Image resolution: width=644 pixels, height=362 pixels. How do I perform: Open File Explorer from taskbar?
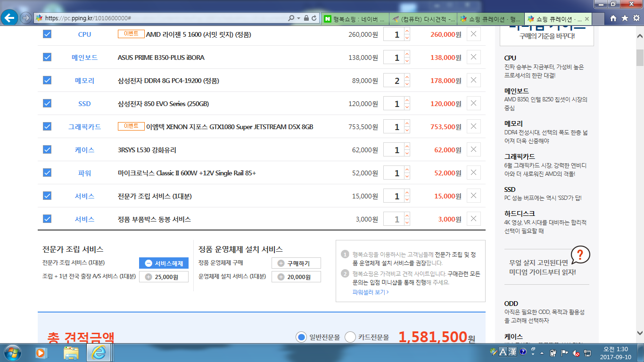click(x=71, y=352)
